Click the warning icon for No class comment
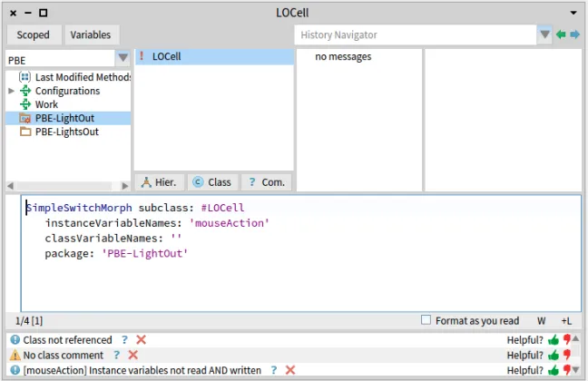 (x=15, y=355)
